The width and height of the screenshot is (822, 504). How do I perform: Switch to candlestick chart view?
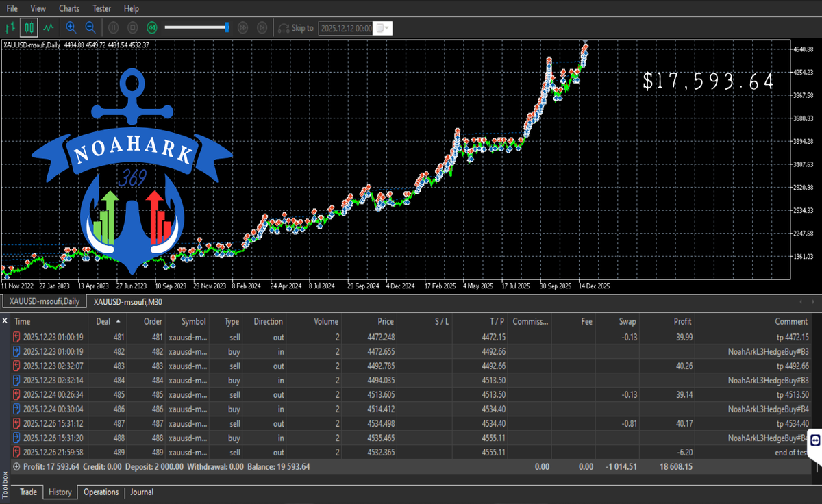pos(29,28)
